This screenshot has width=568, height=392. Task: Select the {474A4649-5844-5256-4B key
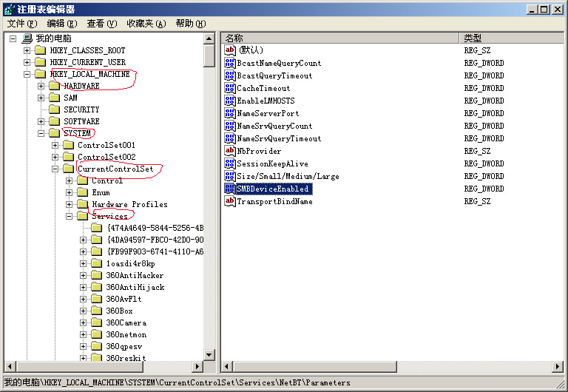pyautogui.click(x=155, y=228)
